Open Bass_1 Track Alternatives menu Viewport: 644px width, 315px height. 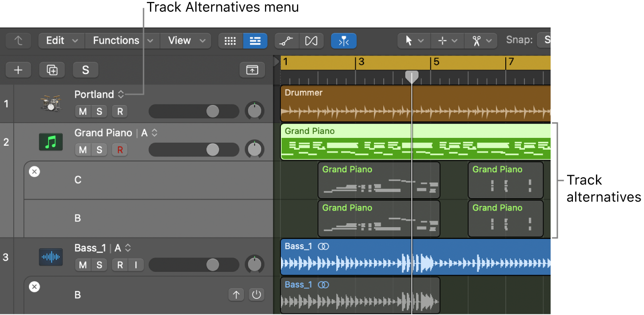tap(127, 248)
